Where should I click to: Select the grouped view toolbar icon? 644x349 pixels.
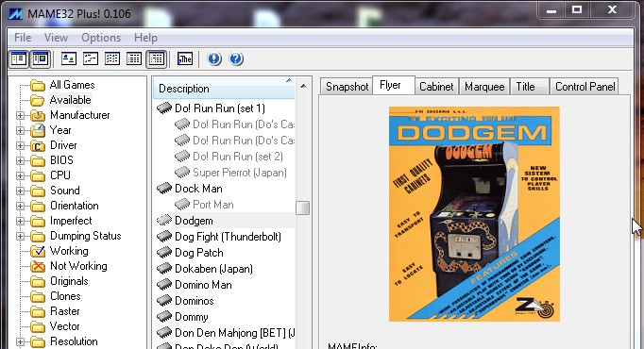(x=156, y=59)
